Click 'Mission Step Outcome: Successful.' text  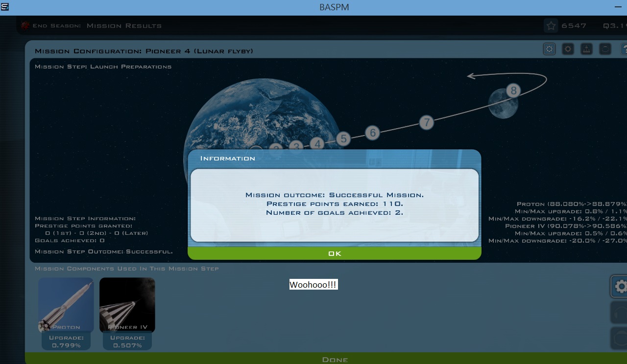[104, 251]
